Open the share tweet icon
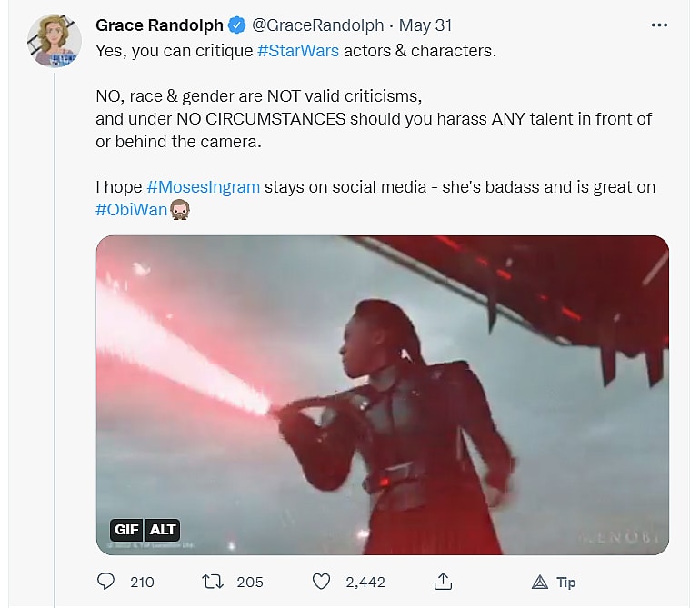Image resolution: width=700 pixels, height=608 pixels. tap(444, 582)
